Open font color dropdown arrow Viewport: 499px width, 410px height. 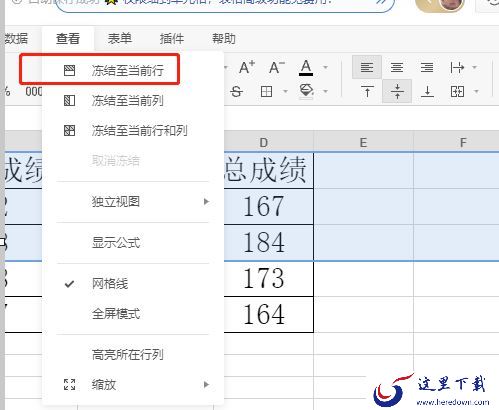(x=325, y=67)
